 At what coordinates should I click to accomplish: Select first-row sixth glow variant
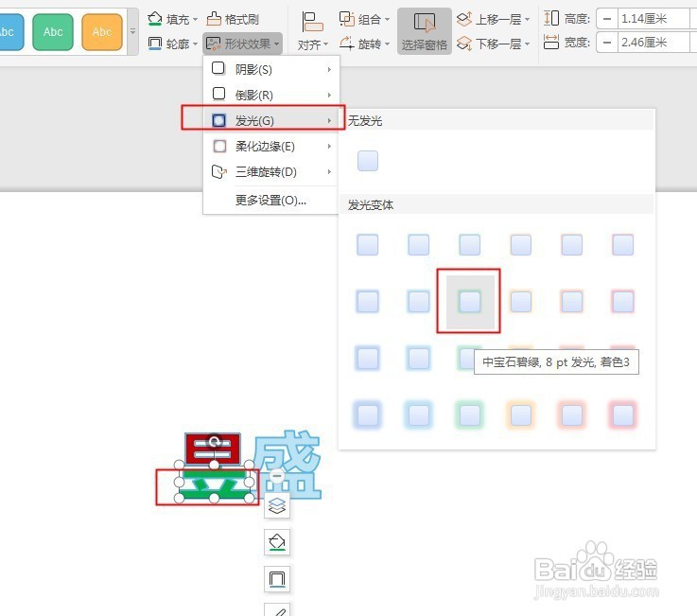pos(623,245)
